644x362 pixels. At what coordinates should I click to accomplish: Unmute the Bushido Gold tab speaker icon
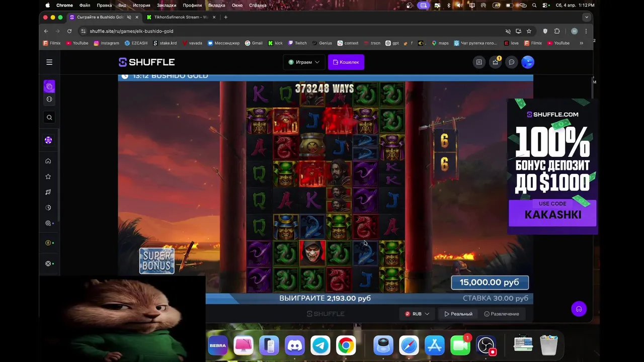129,17
